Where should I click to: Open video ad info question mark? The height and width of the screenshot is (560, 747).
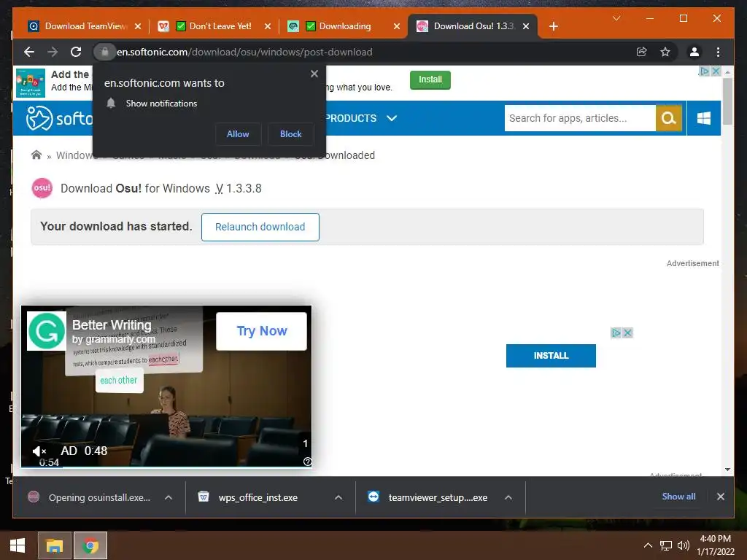(307, 462)
